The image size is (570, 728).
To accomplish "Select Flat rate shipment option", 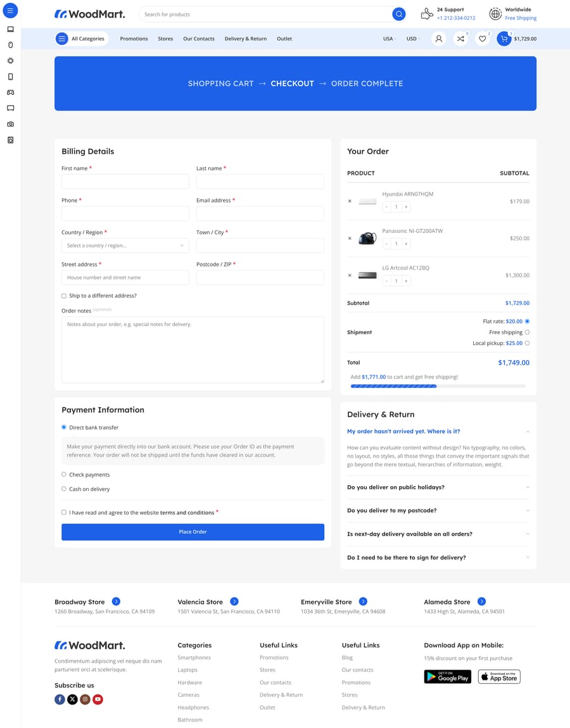I will coord(528,322).
